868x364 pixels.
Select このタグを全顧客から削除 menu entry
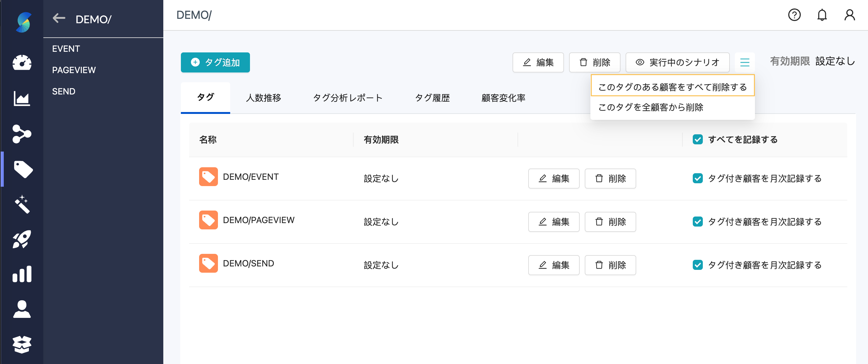click(x=650, y=107)
